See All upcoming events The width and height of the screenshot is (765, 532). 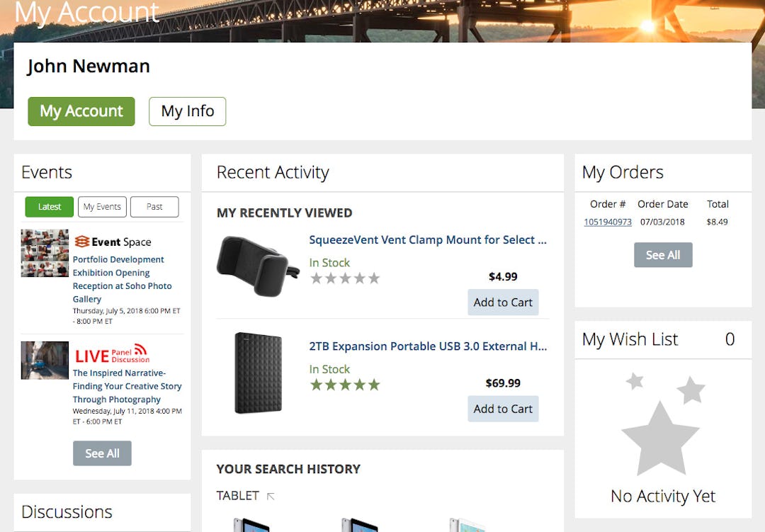click(x=102, y=453)
